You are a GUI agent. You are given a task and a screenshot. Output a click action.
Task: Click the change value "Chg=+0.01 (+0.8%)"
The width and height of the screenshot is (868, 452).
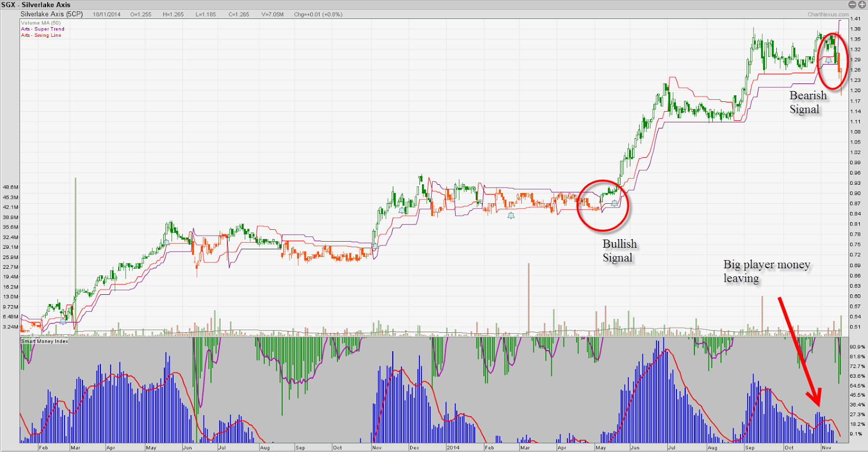(x=318, y=15)
